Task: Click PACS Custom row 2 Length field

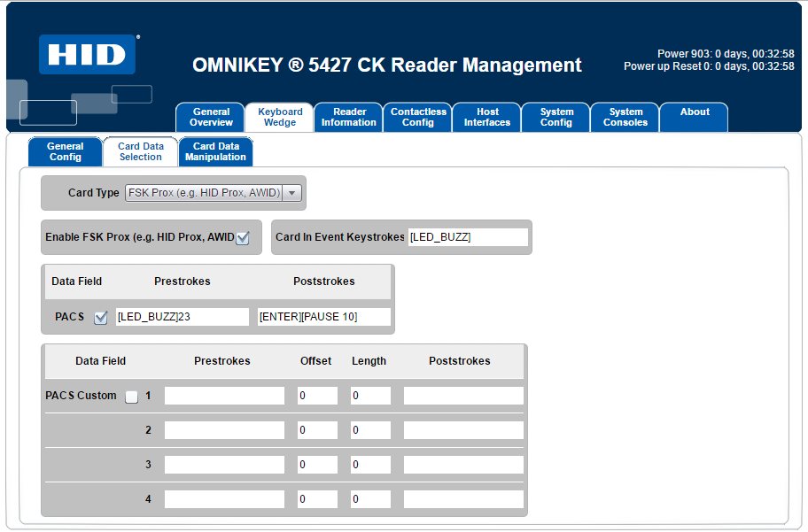Action: click(370, 430)
